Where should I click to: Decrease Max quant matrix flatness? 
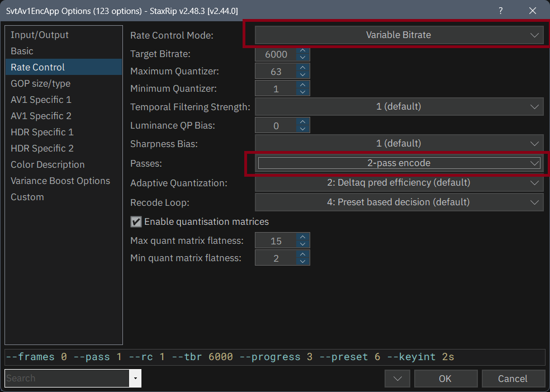[303, 244]
